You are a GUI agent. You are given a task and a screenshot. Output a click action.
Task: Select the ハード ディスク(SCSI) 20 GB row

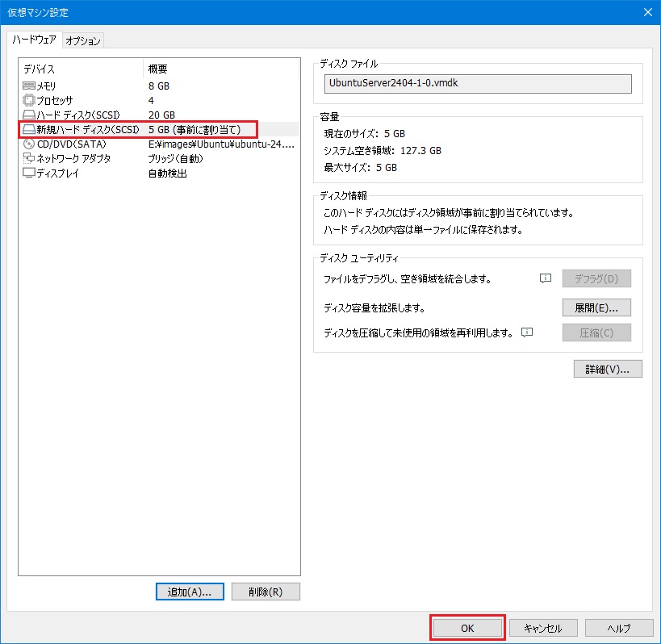pyautogui.click(x=158, y=115)
